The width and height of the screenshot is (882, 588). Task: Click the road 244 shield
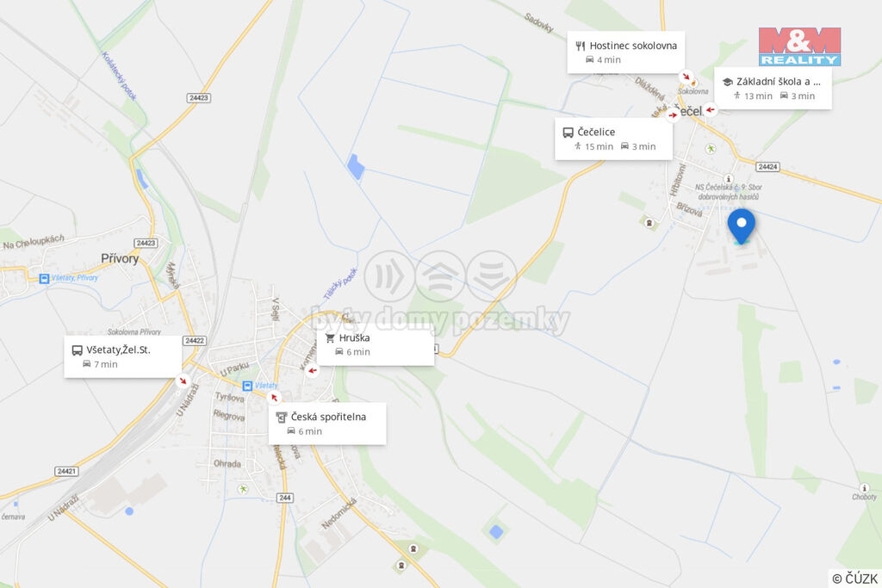pos(285,498)
